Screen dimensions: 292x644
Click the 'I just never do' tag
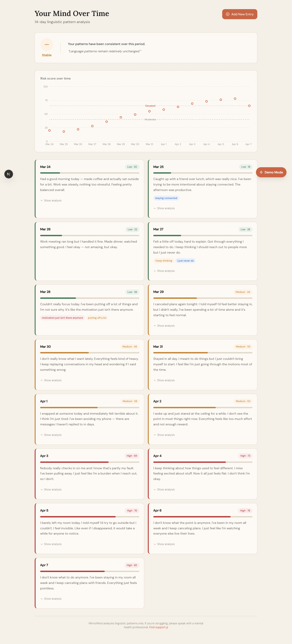(x=185, y=261)
